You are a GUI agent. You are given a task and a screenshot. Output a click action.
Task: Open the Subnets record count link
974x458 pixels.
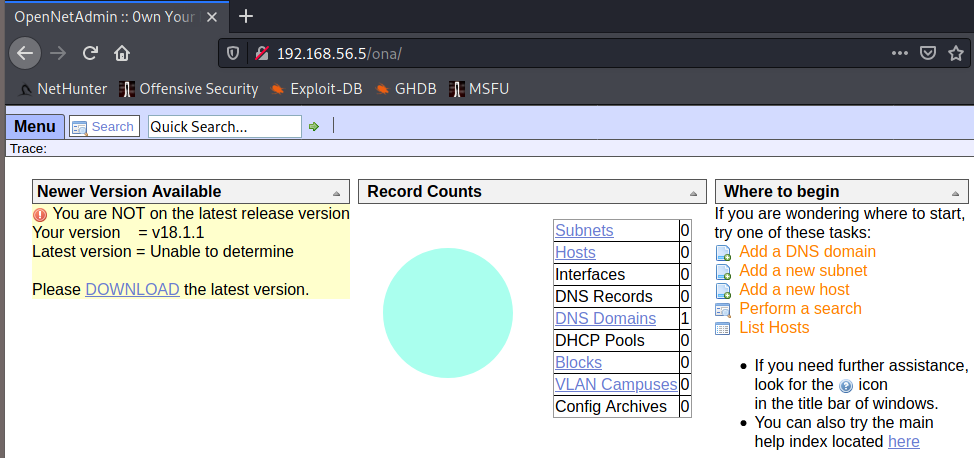pyautogui.click(x=584, y=231)
